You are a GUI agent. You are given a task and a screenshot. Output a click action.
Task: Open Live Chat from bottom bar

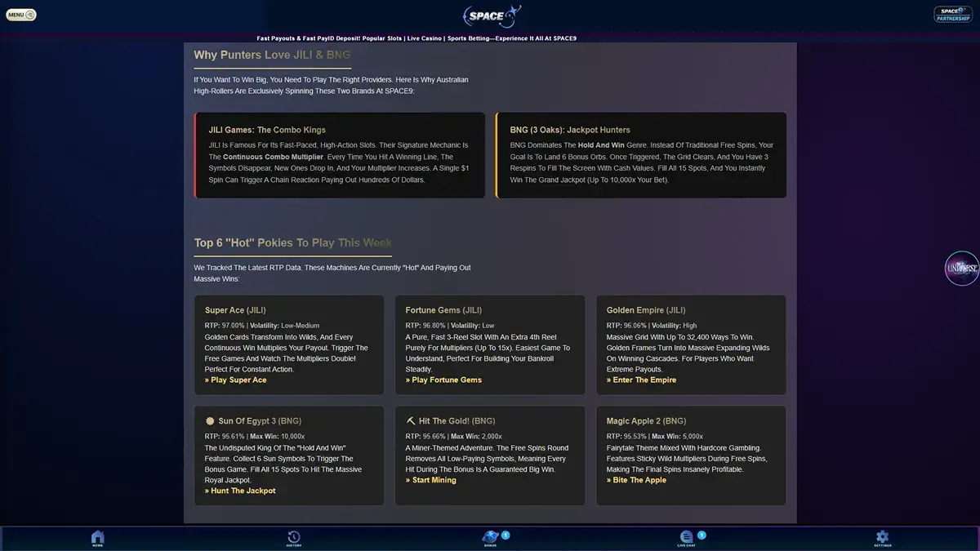(686, 538)
